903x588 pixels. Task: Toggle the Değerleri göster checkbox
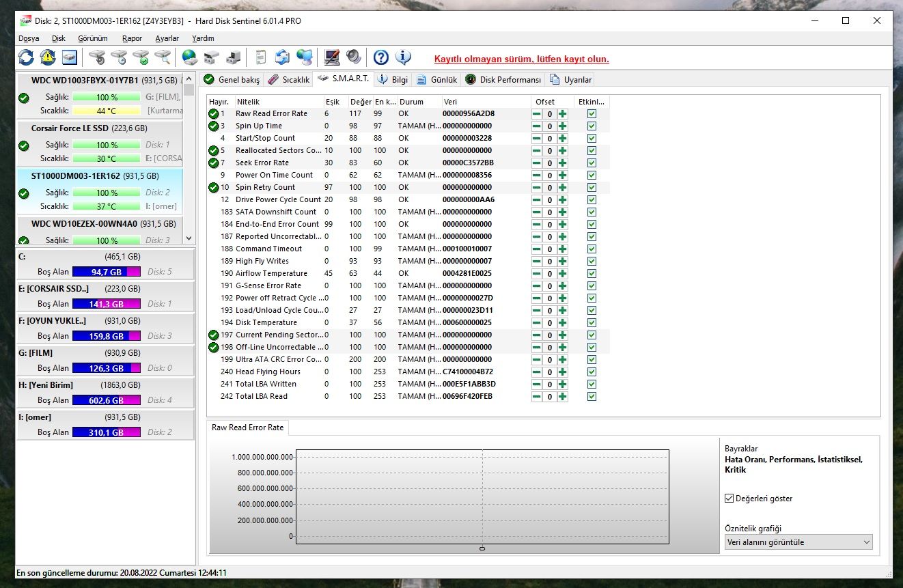730,499
